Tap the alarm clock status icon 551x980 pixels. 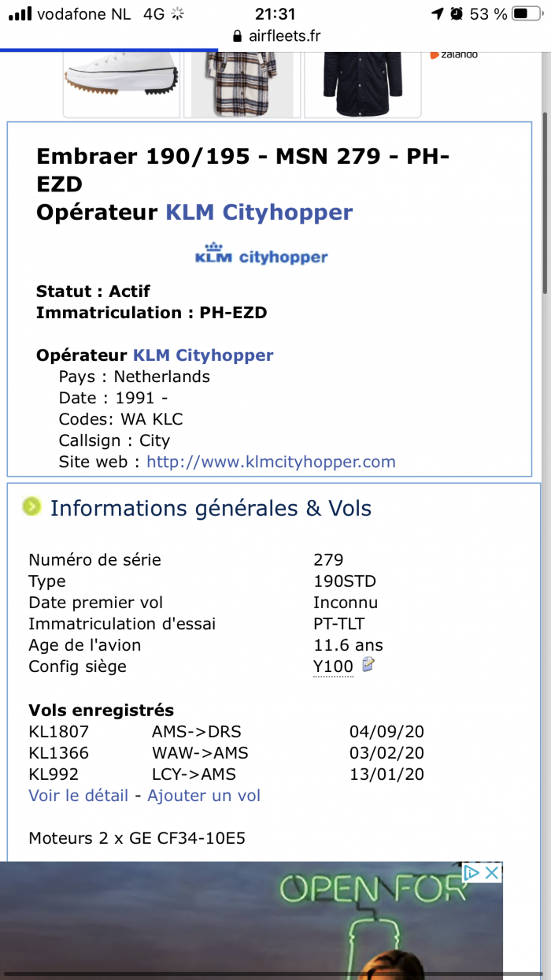(x=457, y=13)
